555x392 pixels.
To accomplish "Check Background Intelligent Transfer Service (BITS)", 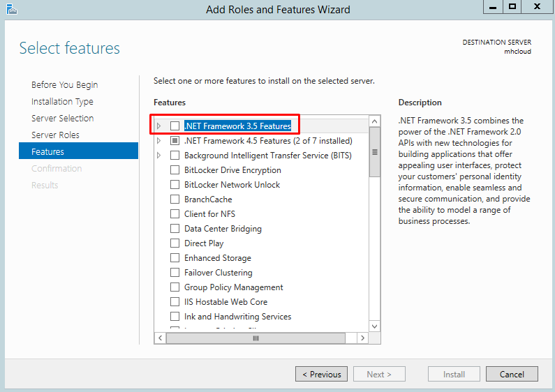I will (175, 156).
